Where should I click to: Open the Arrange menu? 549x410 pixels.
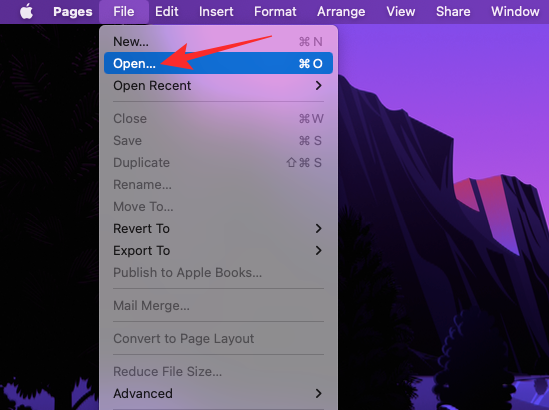(x=341, y=12)
